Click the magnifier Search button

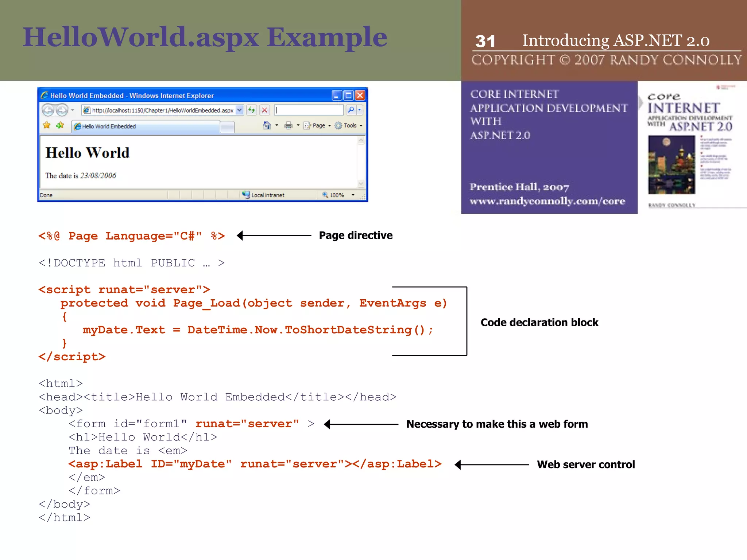pos(351,110)
